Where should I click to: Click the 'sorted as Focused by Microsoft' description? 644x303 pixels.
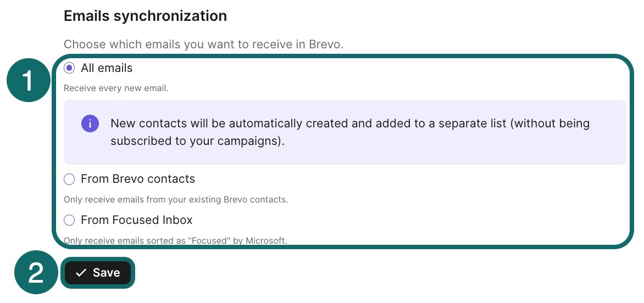click(176, 240)
